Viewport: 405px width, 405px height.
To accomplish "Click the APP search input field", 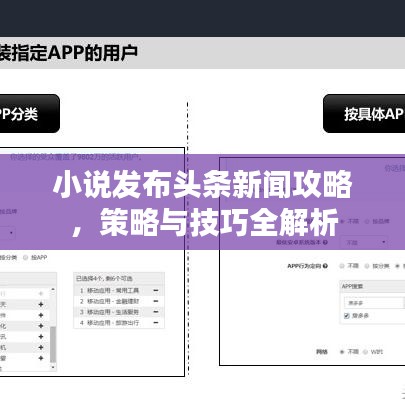I will [373, 303].
